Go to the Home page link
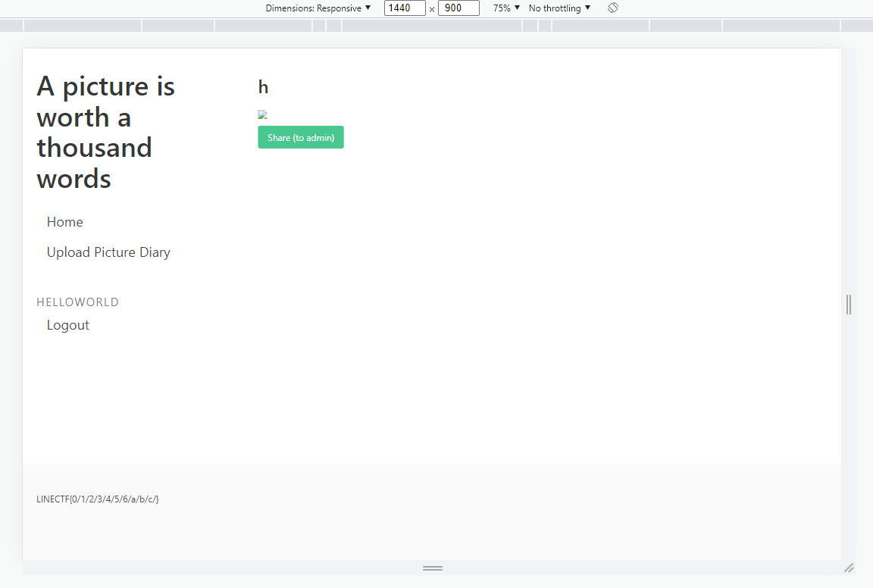 pos(65,222)
